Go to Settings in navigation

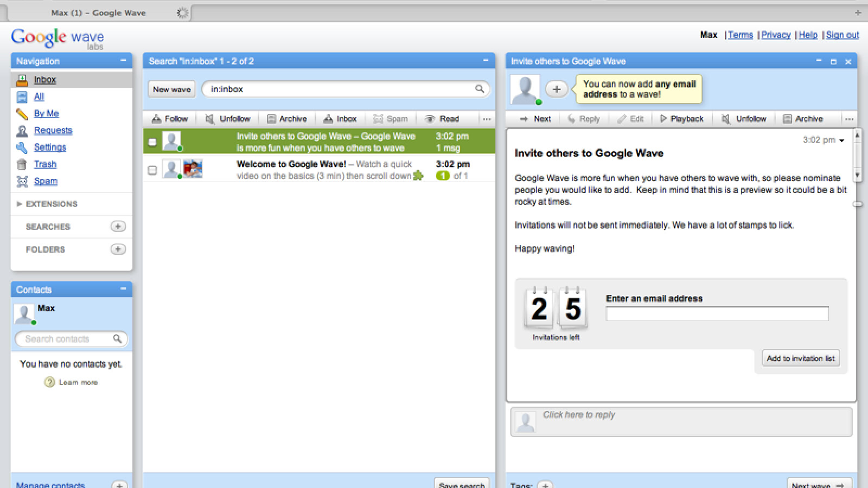[50, 147]
